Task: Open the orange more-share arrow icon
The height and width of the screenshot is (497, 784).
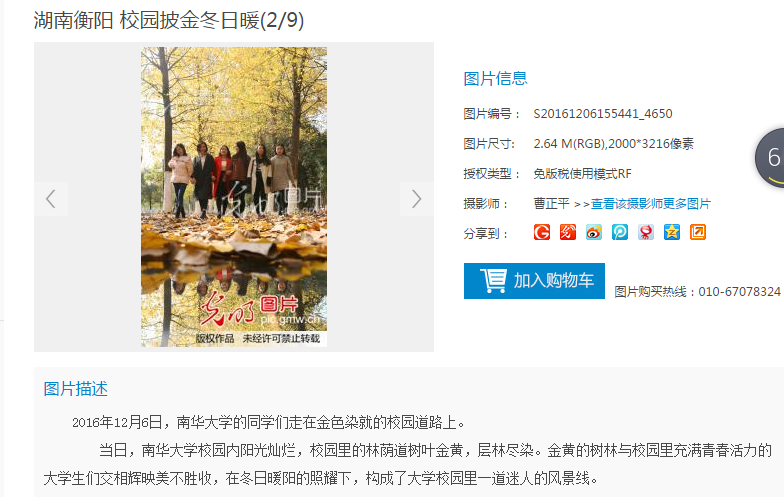Action: pyautogui.click(x=698, y=232)
